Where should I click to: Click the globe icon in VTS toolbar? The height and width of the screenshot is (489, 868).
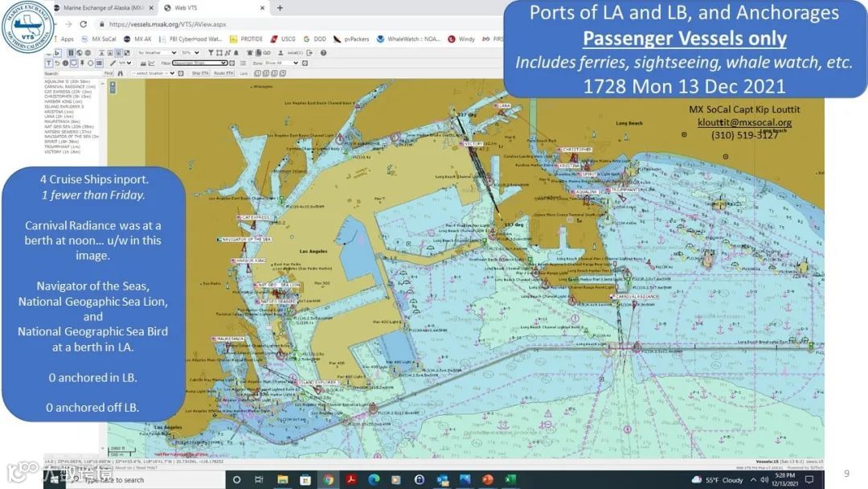pyautogui.click(x=79, y=52)
